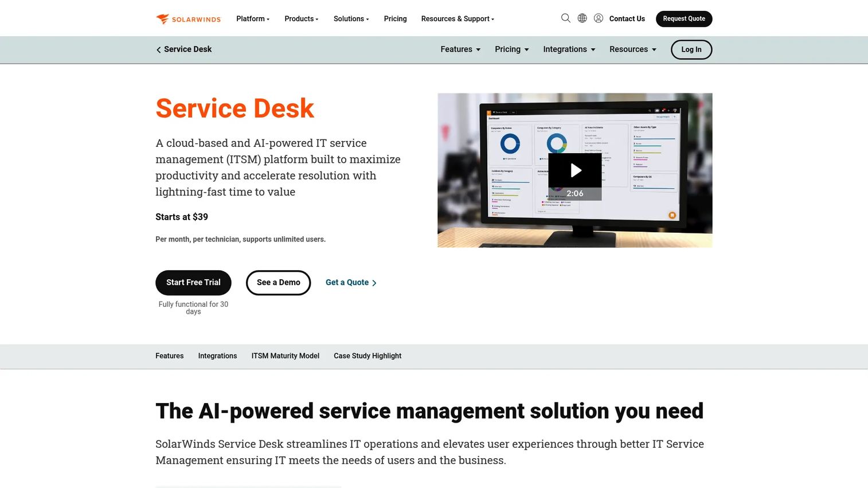The height and width of the screenshot is (488, 868).
Task: Click the Service Desk orange heading
Action: pos(235,108)
